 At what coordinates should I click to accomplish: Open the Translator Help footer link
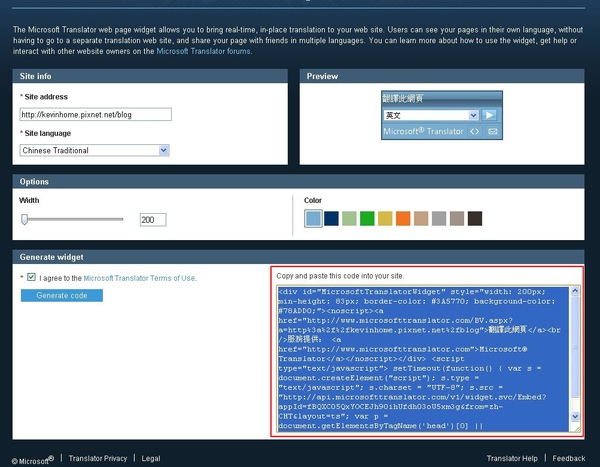tap(512, 458)
